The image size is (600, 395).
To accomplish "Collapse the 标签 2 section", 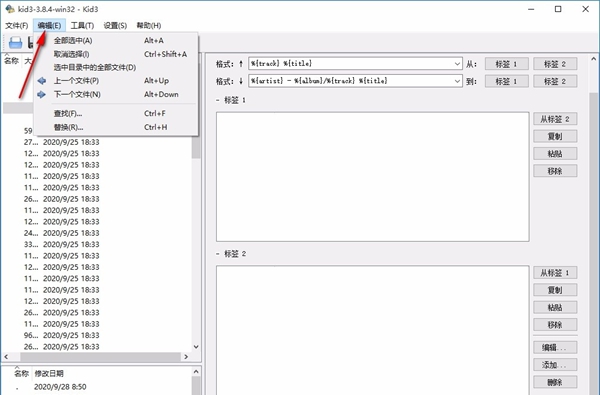I will (218, 254).
